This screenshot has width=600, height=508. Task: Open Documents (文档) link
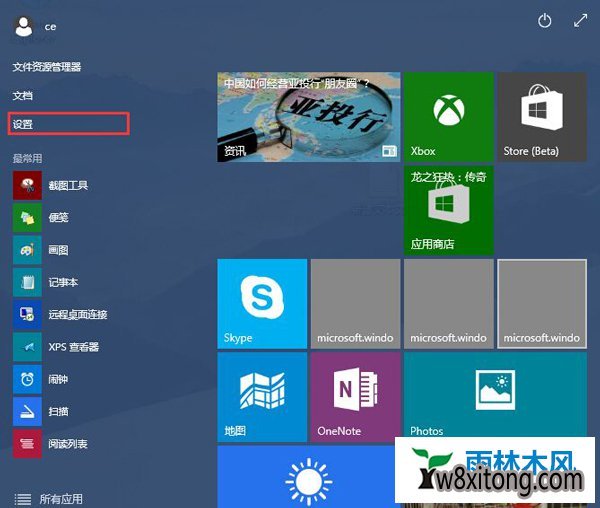click(x=23, y=95)
